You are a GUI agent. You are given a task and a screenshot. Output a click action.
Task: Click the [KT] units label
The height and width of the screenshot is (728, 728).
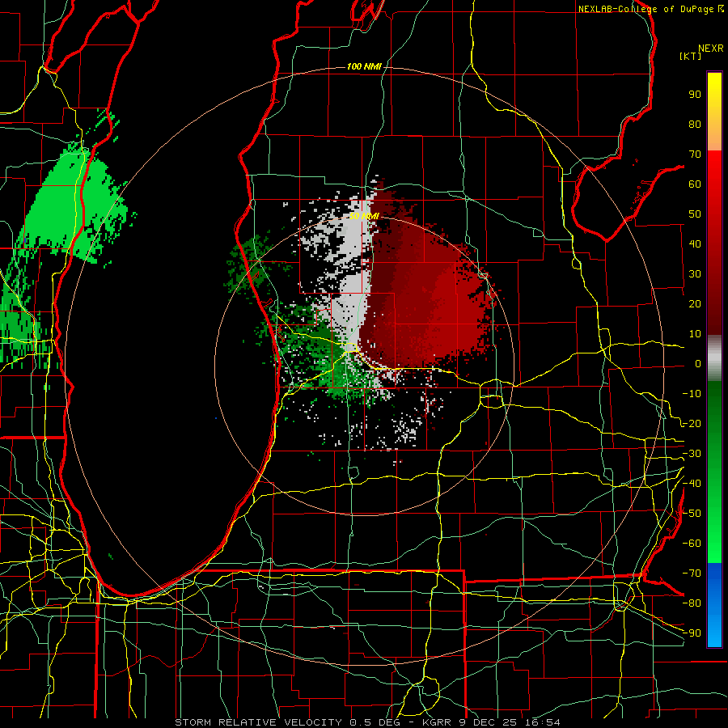tap(691, 56)
